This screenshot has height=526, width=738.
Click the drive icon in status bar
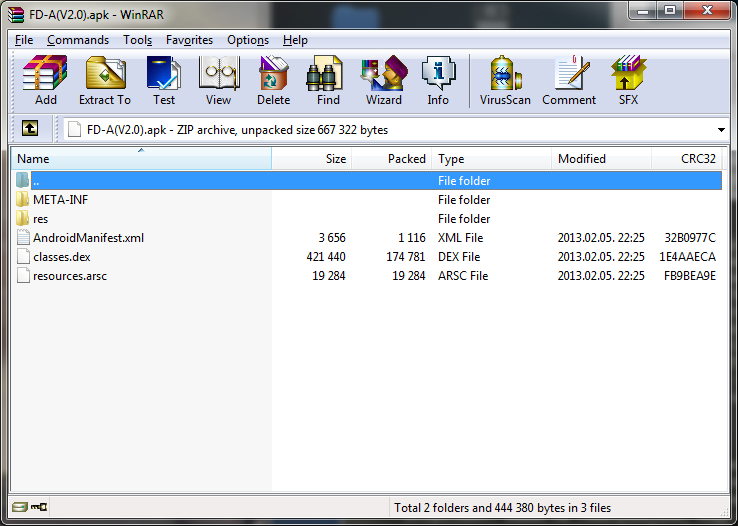(x=20, y=507)
